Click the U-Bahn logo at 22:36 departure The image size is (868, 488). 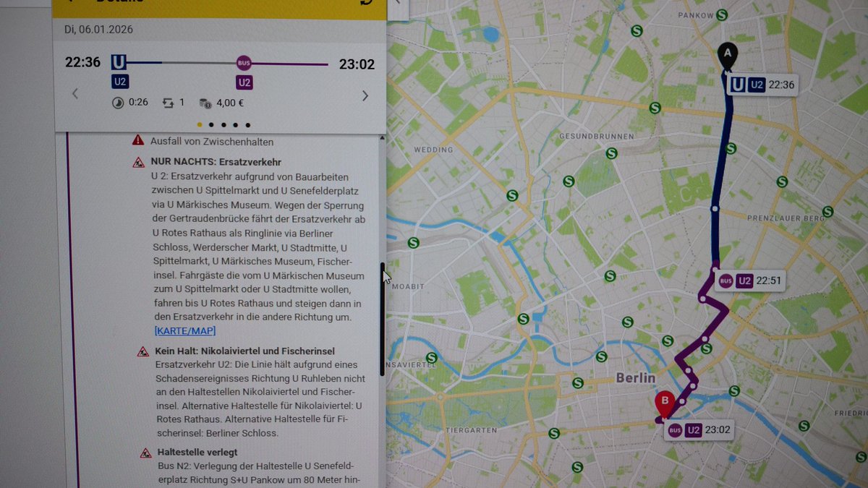[119, 62]
